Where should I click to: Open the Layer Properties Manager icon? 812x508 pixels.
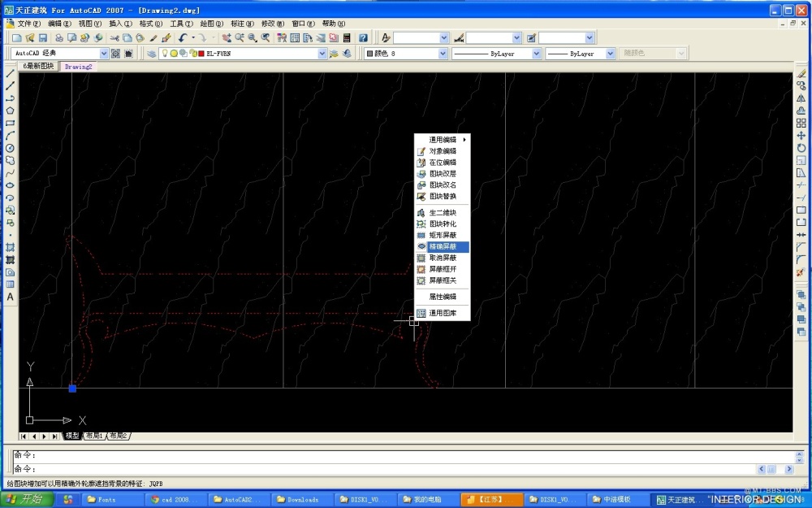pos(151,54)
